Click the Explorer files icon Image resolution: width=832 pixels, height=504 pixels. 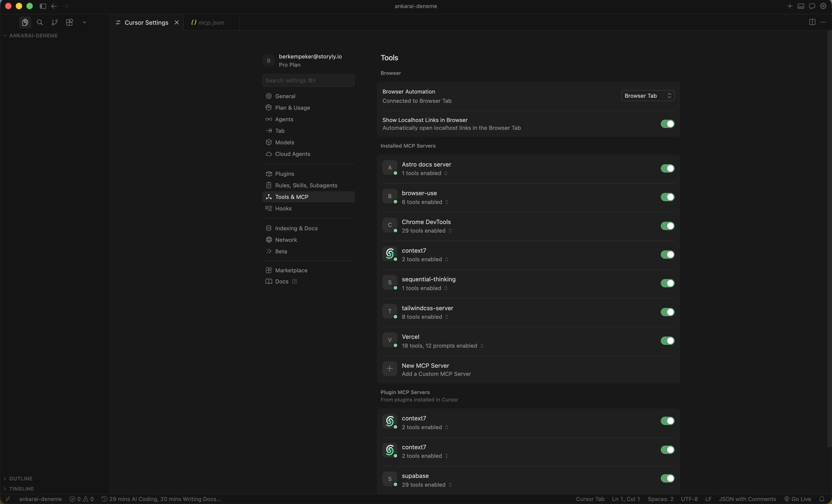tap(25, 22)
